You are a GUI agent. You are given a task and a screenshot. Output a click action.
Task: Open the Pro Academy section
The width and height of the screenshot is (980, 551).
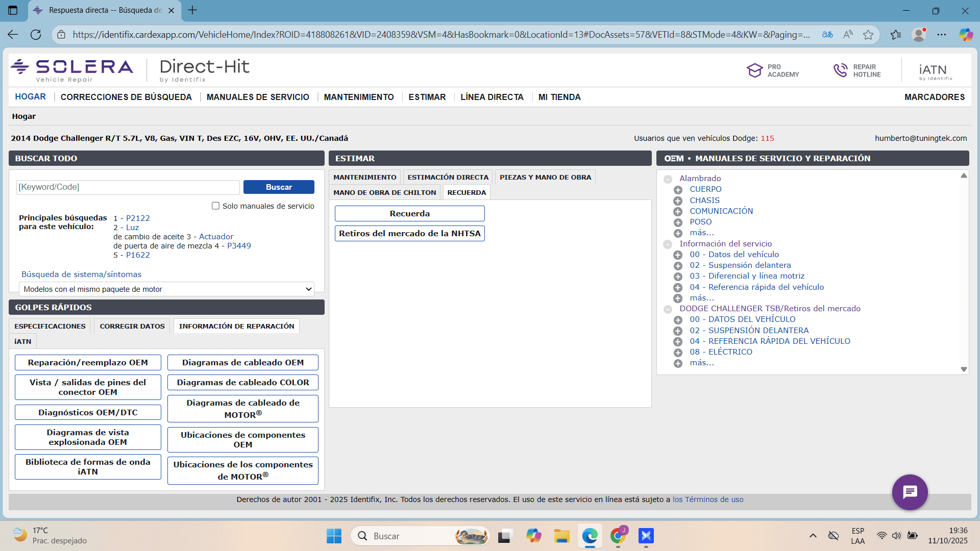coord(774,70)
